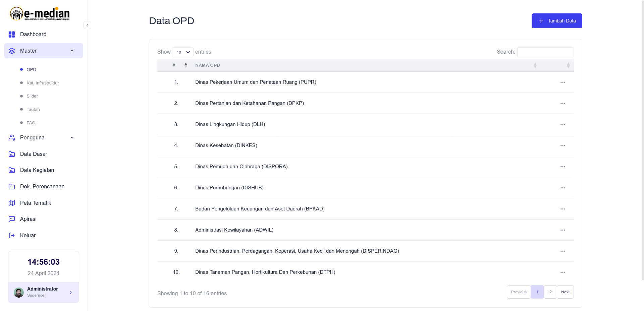The image size is (644, 311).
Task: Collapse the sidebar with the chevron button
Action: (87, 25)
